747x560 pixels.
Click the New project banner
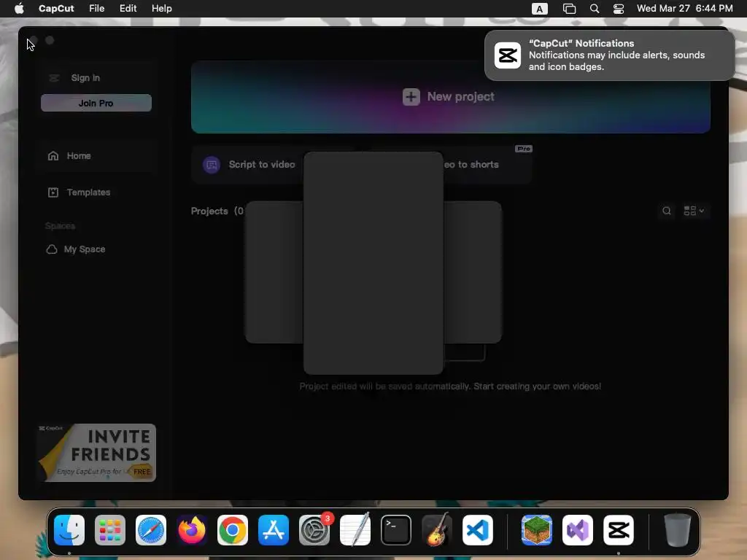click(x=451, y=97)
